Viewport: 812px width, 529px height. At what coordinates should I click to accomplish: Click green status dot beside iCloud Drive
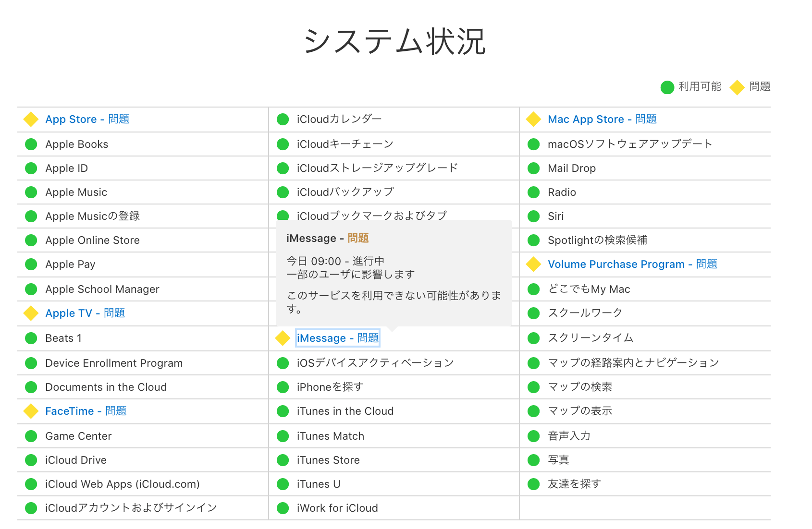pos(31,460)
